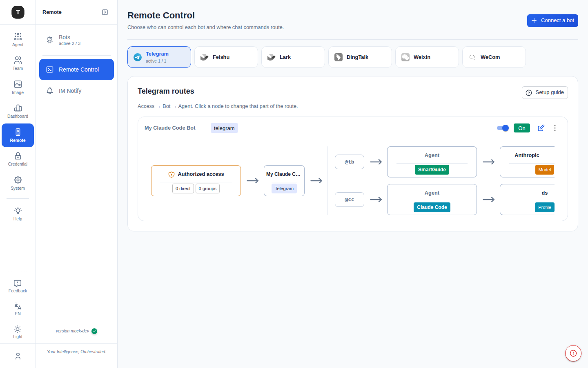Viewport: 588px width, 368px height.
Task: Click the Claude Code agent node
Action: [x=432, y=200]
